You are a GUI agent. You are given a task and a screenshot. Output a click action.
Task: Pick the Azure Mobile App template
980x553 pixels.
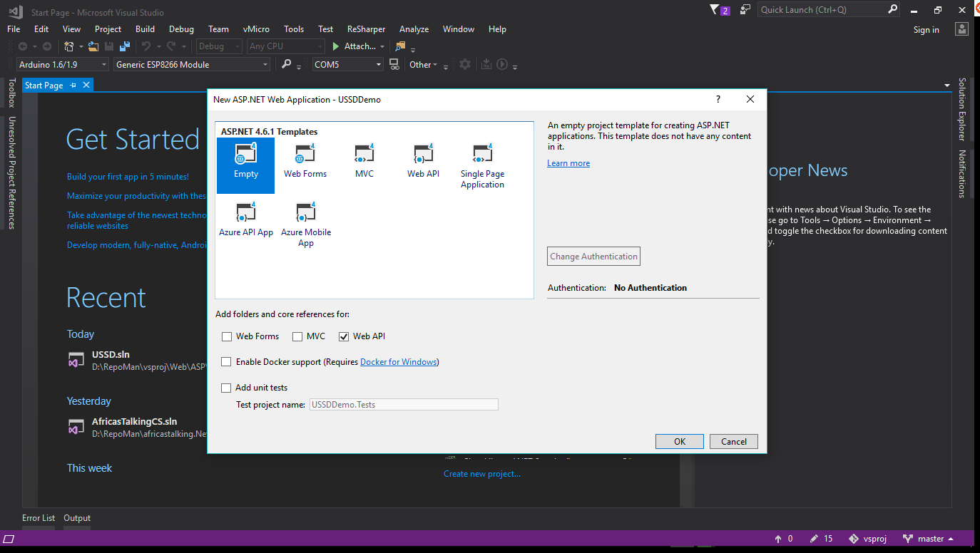point(306,224)
